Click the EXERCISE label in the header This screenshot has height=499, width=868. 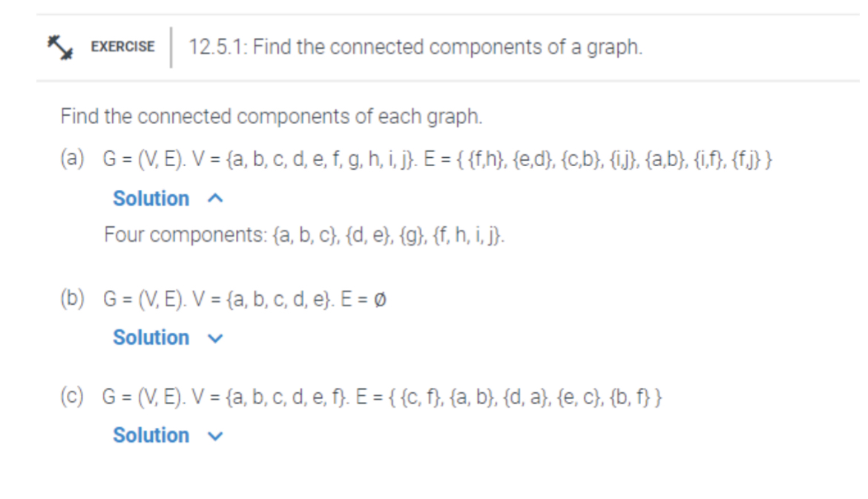coord(121,46)
